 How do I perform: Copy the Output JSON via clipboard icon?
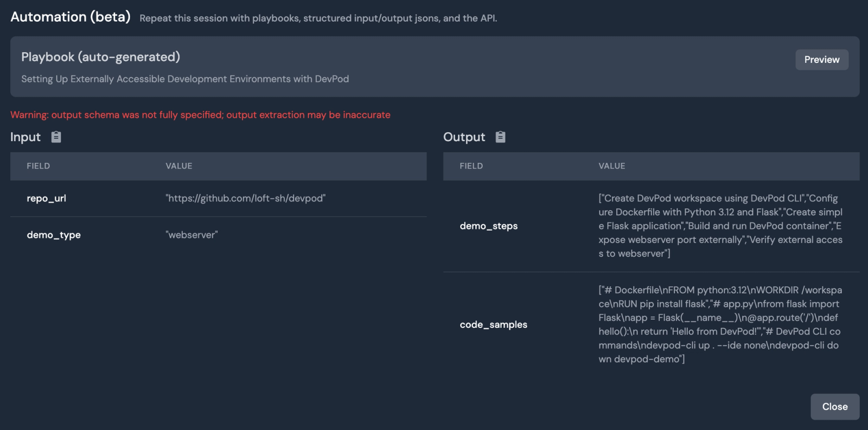pos(500,137)
